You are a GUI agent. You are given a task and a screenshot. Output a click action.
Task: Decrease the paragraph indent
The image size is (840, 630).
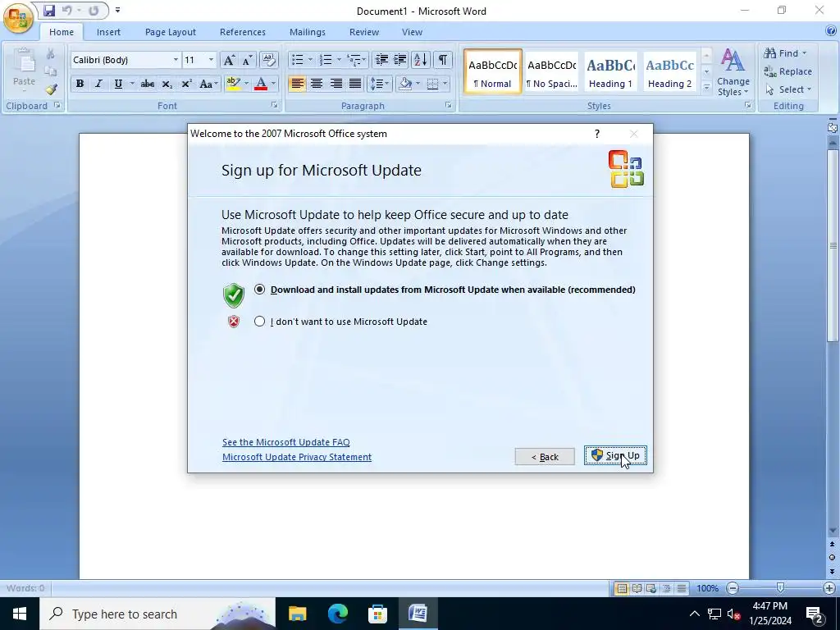[381, 59]
